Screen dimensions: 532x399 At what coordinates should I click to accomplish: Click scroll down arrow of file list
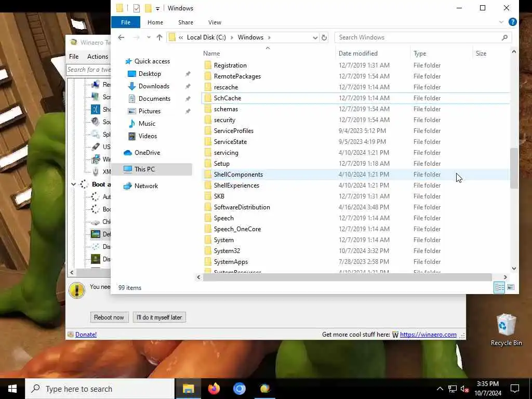point(514,269)
